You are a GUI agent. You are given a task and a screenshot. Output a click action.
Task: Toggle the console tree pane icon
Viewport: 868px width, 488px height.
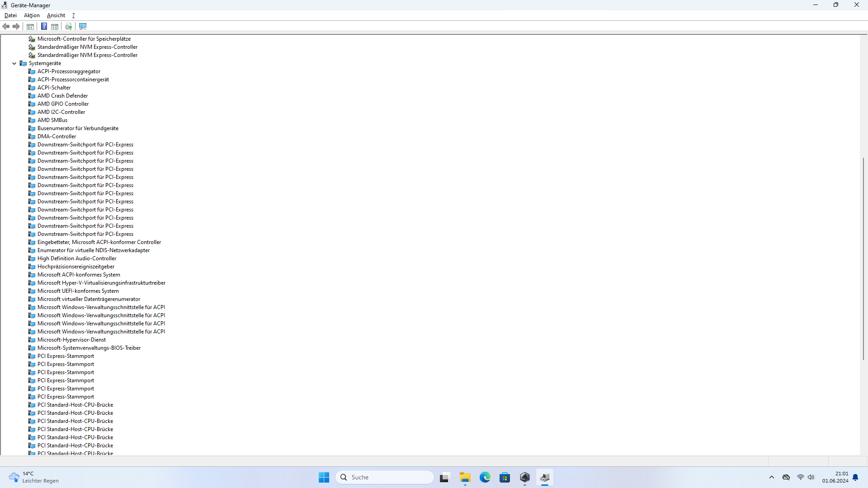[30, 27]
